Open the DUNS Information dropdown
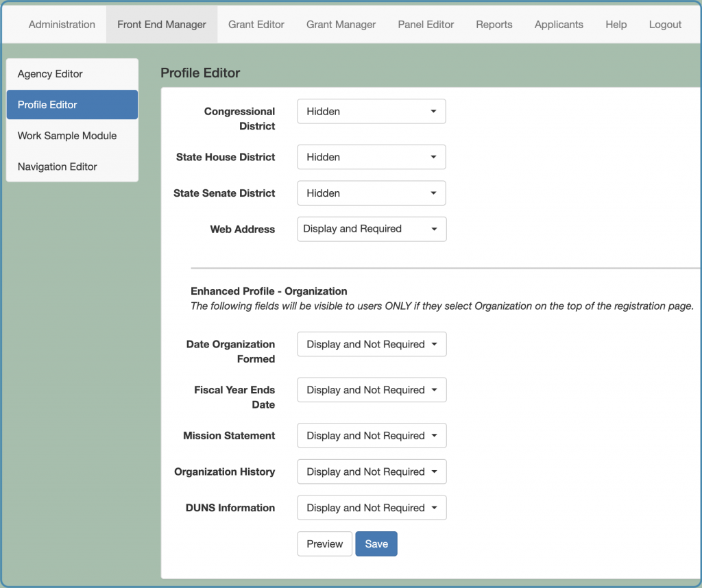This screenshot has width=702, height=588. click(x=371, y=507)
